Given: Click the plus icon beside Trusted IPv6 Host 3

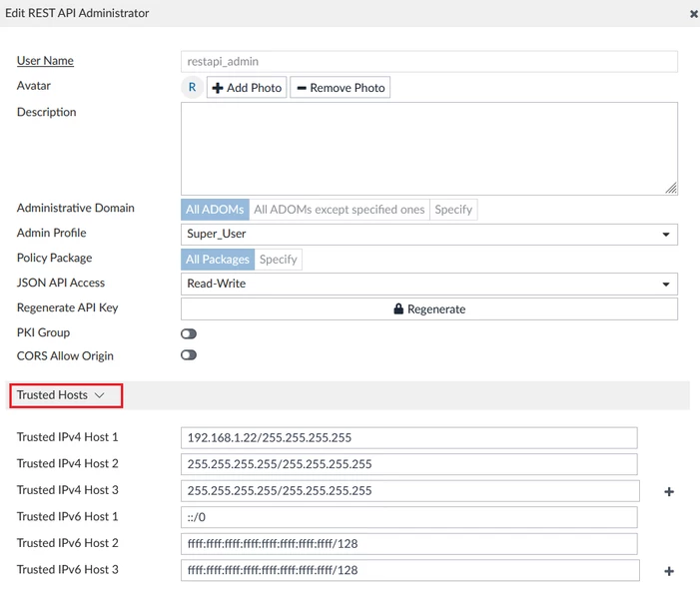Looking at the screenshot, I should point(669,571).
